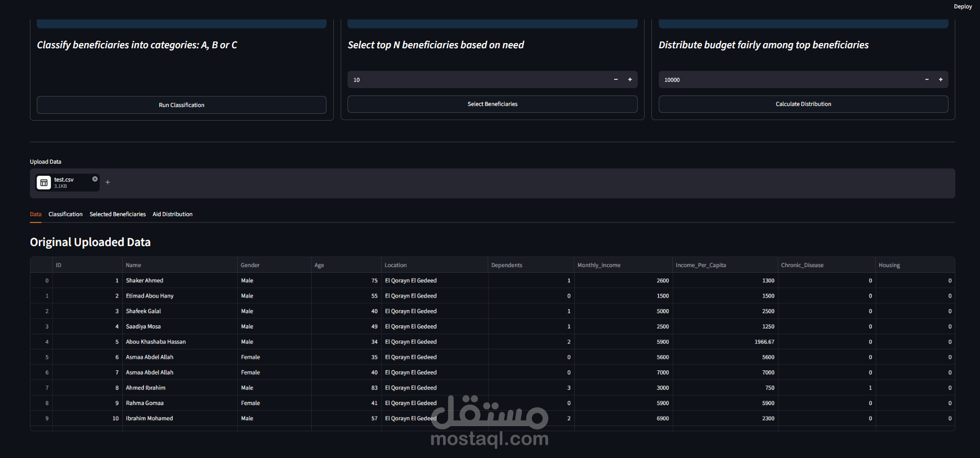This screenshot has width=980, height=458.
Task: Click the Income_Per_Capita cell showing 2300
Action: [x=725, y=418]
